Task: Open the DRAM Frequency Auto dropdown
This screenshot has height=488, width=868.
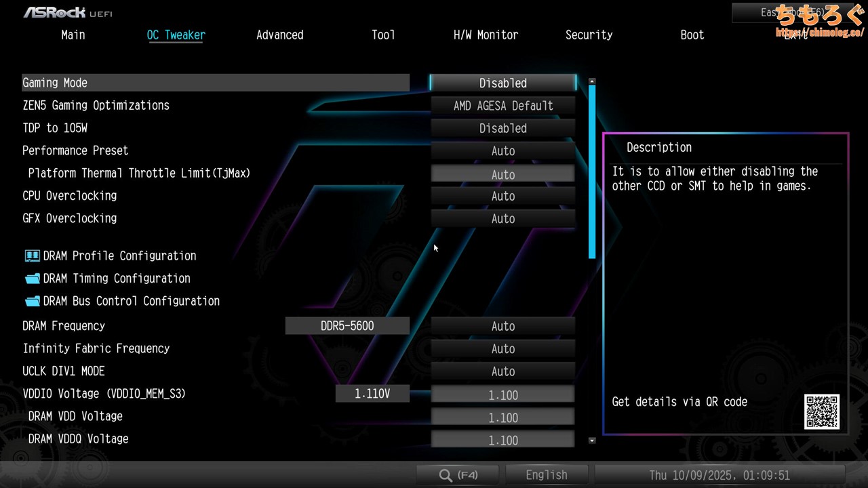Action: (x=502, y=326)
